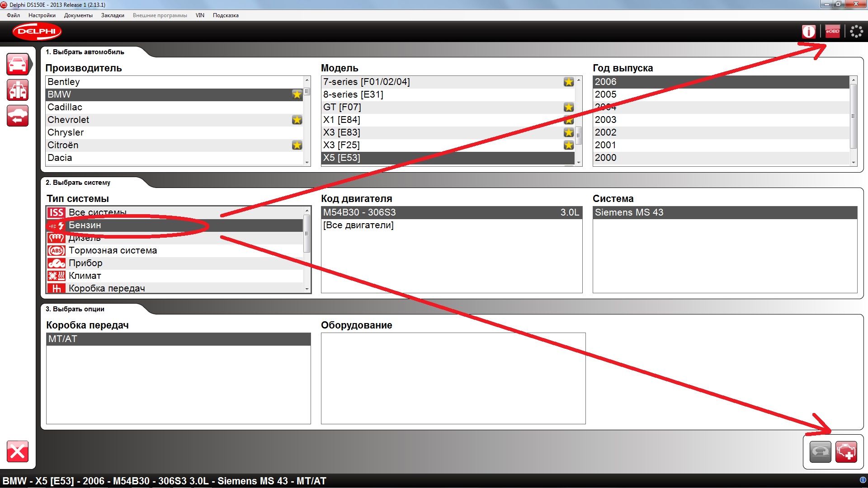Toggle favorite star for Citroën
The height and width of the screenshot is (488, 868).
point(297,145)
